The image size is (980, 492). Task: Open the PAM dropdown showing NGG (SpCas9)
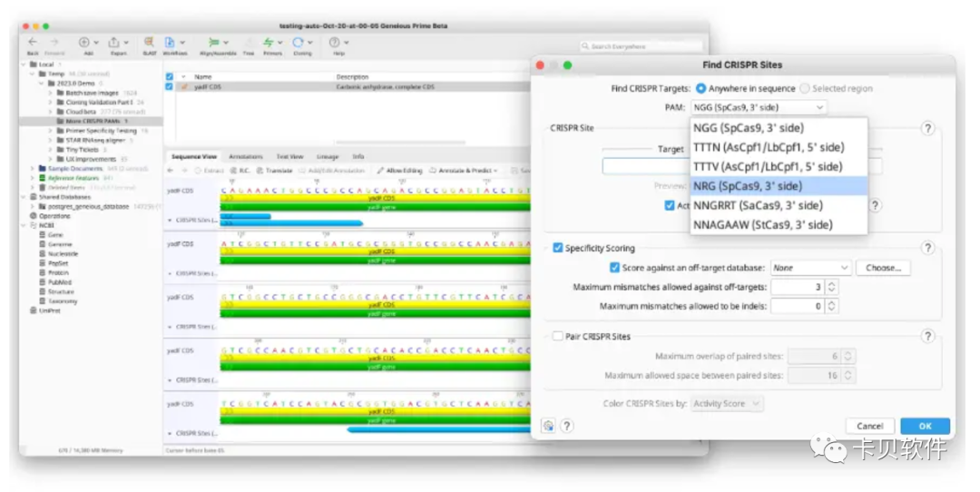759,107
